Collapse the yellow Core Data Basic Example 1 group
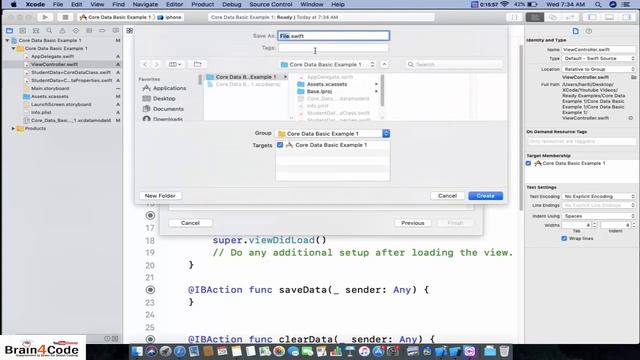This screenshot has width=640, height=360. (x=13, y=49)
